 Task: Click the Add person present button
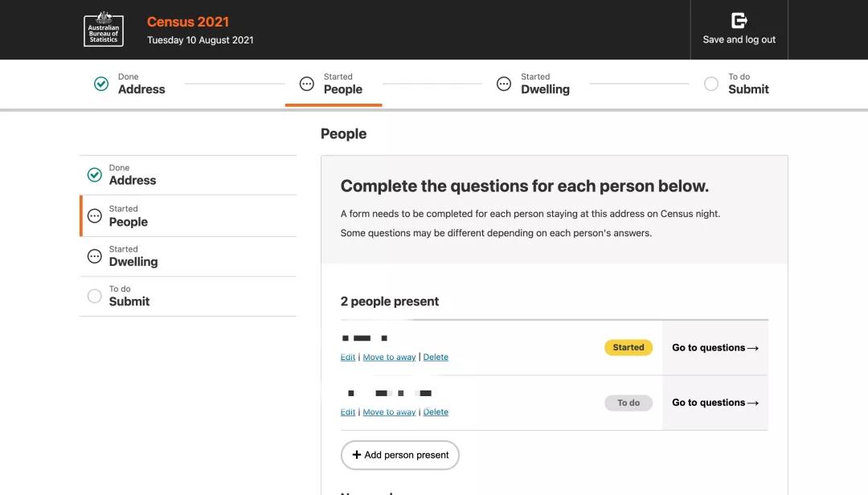[x=399, y=455]
